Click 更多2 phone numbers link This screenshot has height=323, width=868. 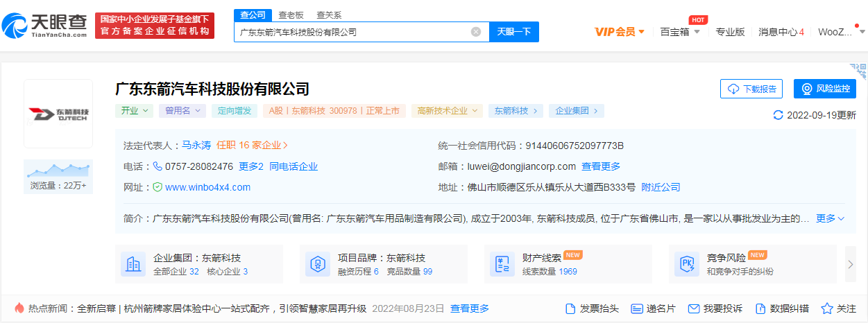tap(251, 166)
